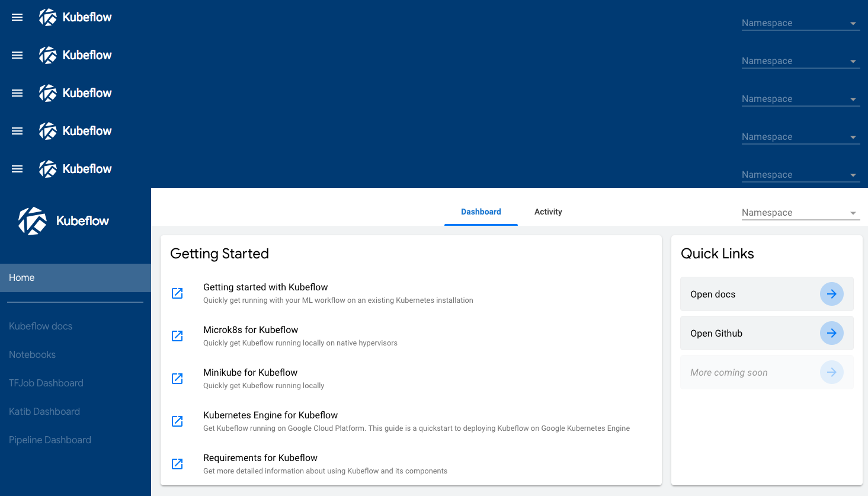
Task: Click the arrow icon on the Open docs card
Action: (831, 294)
